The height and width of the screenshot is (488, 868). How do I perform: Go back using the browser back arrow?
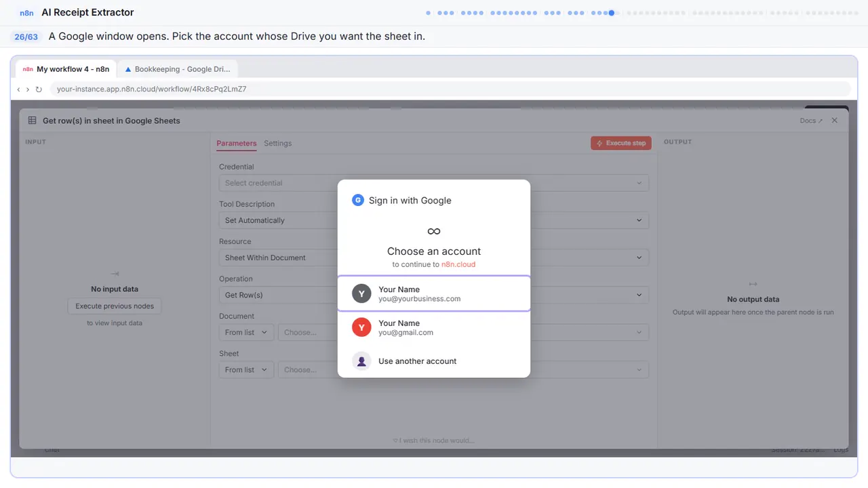coord(18,89)
